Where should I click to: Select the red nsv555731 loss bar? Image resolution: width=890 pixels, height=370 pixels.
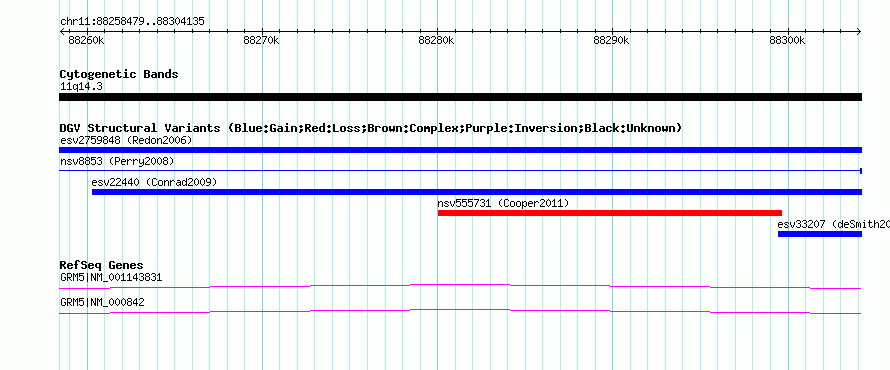click(x=610, y=213)
